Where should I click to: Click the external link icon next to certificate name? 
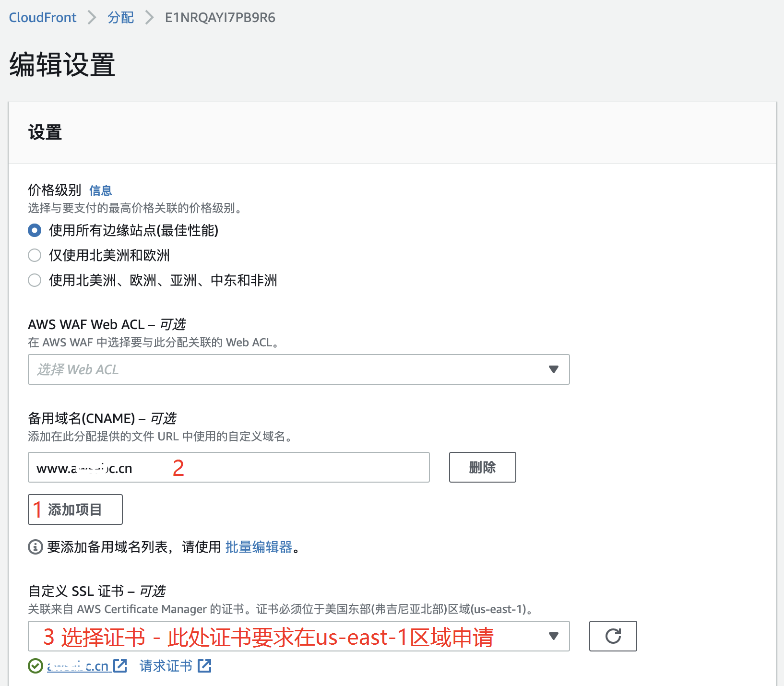point(120,666)
